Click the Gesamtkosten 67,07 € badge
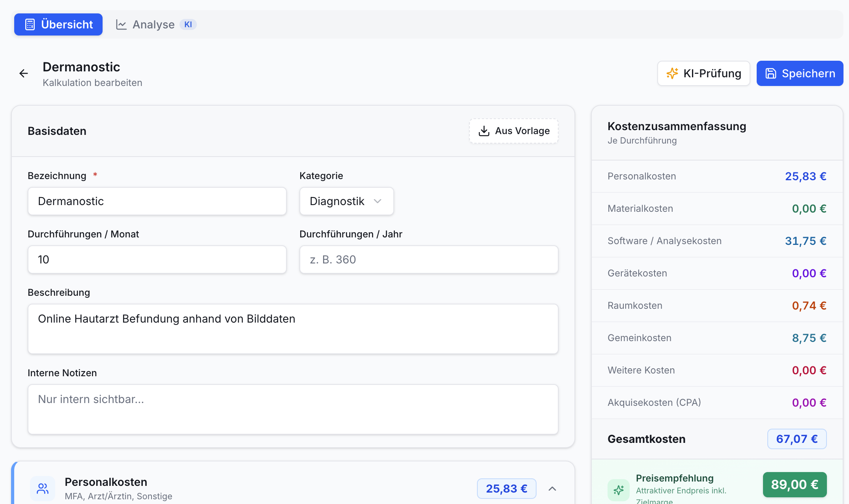849x504 pixels. point(797,439)
